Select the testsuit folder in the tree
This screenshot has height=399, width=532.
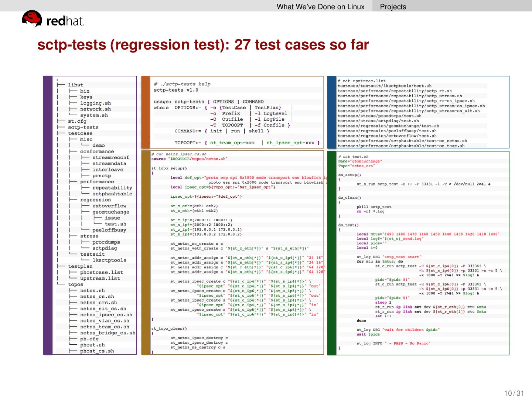[92, 254]
